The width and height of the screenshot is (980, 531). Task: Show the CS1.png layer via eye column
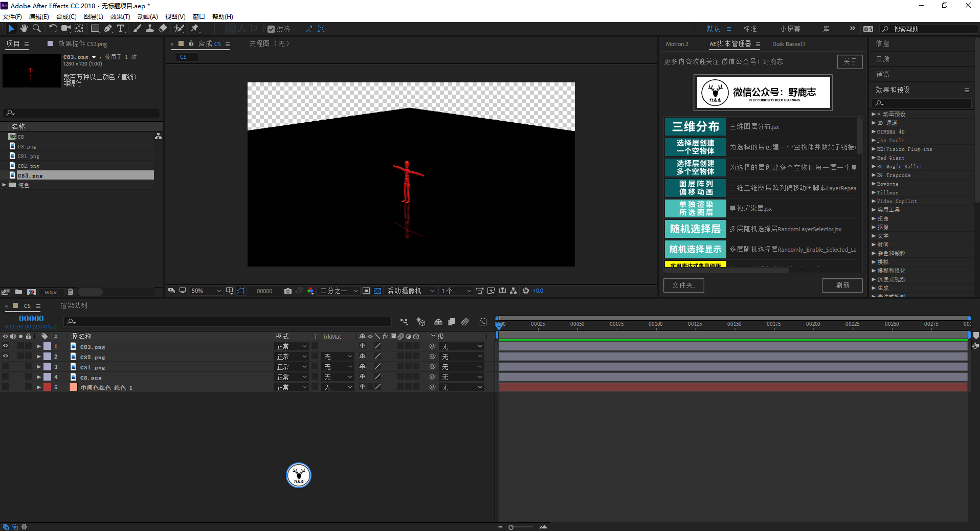tap(6, 367)
